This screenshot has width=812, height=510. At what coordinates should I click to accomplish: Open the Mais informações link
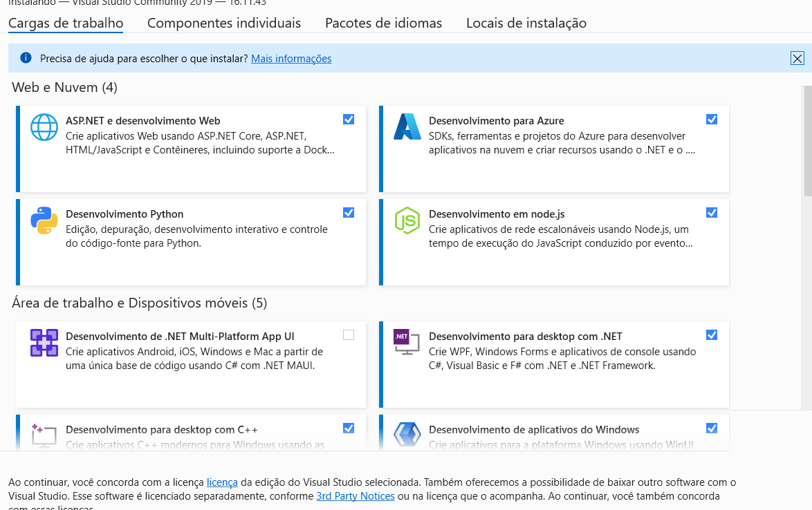point(291,59)
